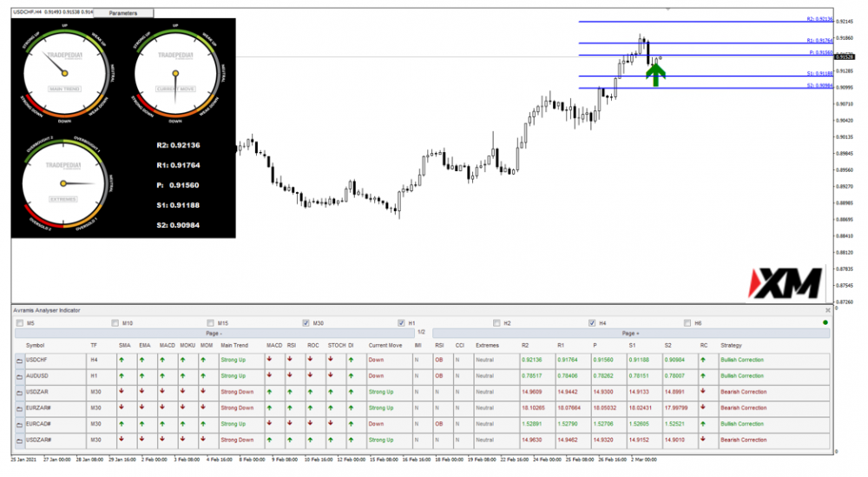
Task: Close the Avramis Analyser Indicator panel
Action: pos(827,310)
